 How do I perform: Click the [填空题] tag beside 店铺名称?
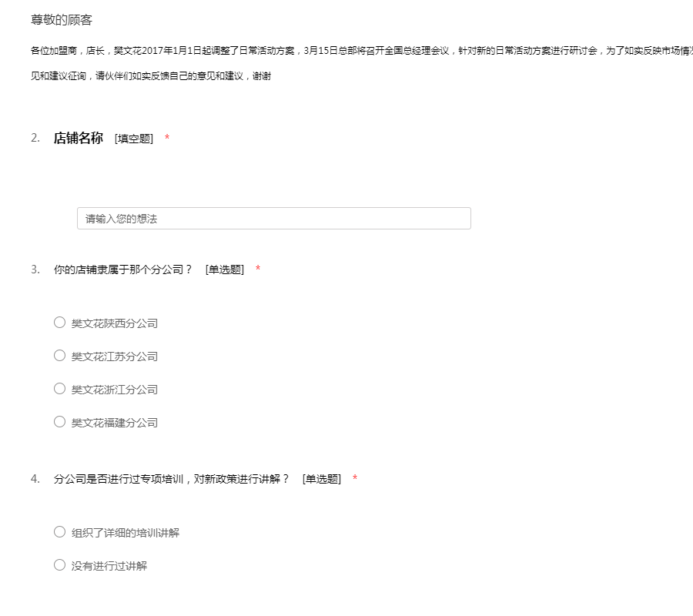tap(134, 139)
